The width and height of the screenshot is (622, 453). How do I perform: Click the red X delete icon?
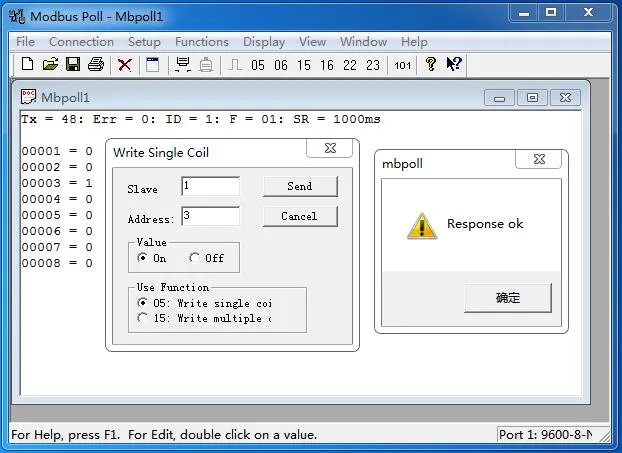coord(125,65)
